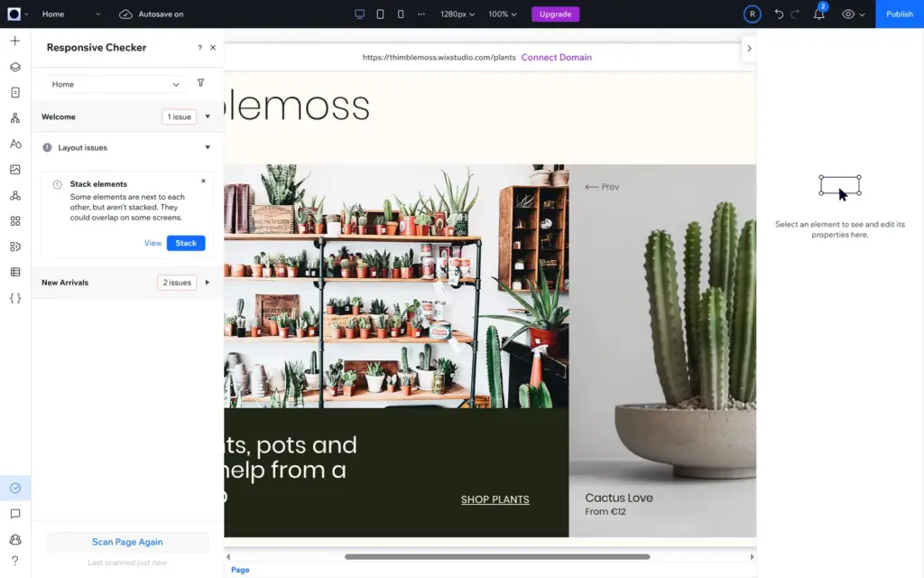Click Scan Page Again button
Screen dimensions: 924x578
[127, 542]
